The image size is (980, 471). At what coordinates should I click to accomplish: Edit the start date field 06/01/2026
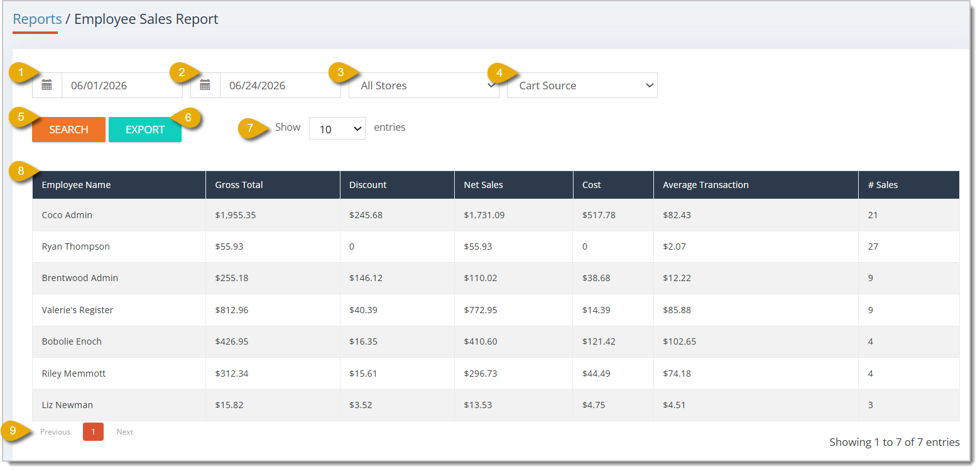[122, 86]
